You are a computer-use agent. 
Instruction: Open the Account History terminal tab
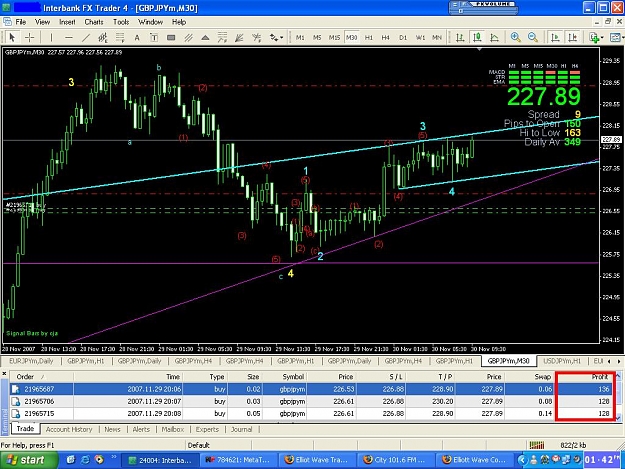coord(69,429)
